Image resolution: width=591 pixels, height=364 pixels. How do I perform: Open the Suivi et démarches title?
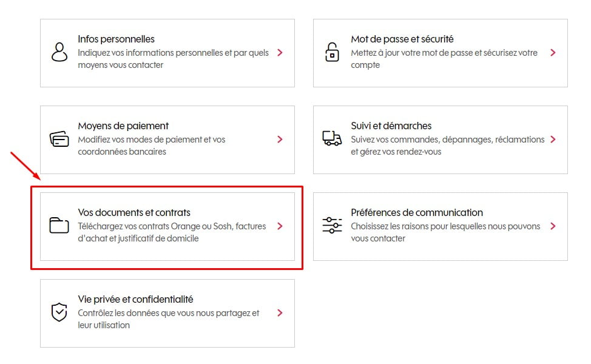point(391,126)
